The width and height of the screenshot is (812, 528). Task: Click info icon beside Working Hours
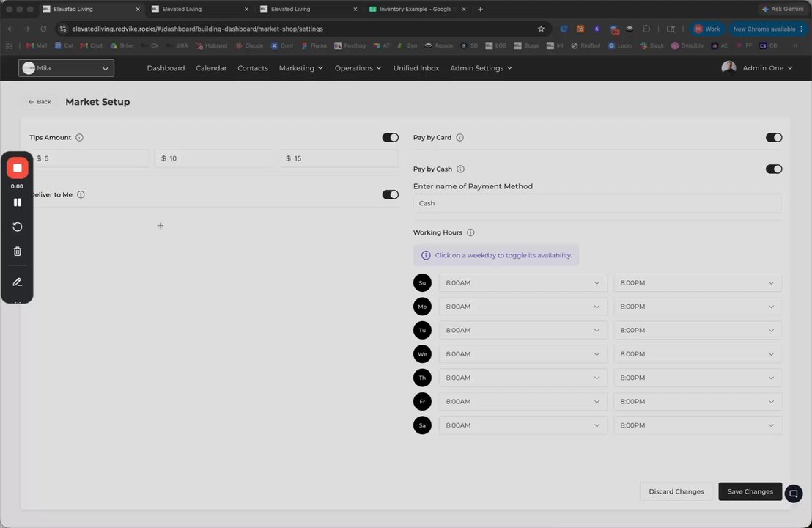coord(470,232)
